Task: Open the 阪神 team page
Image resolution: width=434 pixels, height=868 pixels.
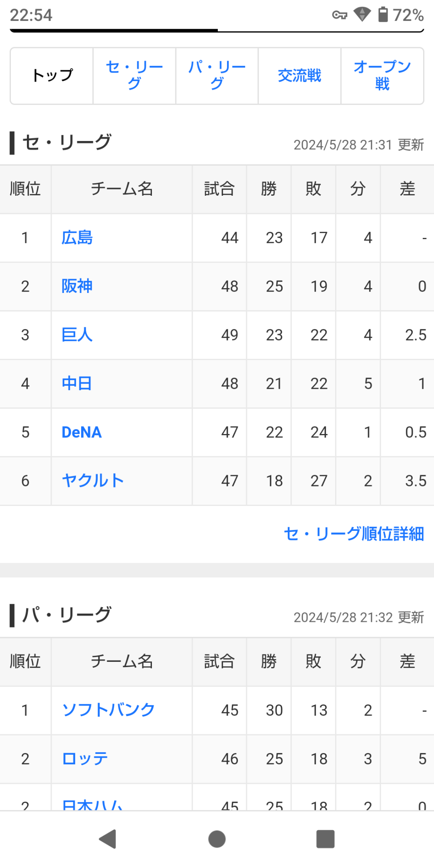Action: 77,286
